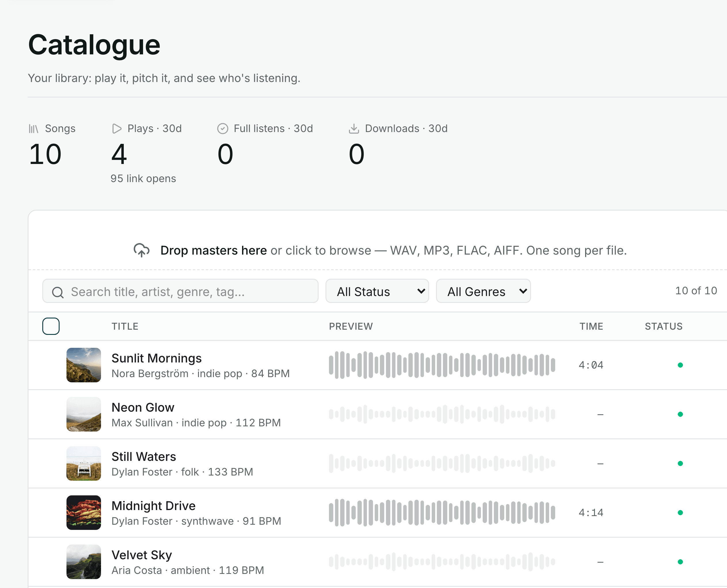Viewport: 727px width, 588px height.
Task: Sort by the TITLE column header
Action: [x=125, y=326]
